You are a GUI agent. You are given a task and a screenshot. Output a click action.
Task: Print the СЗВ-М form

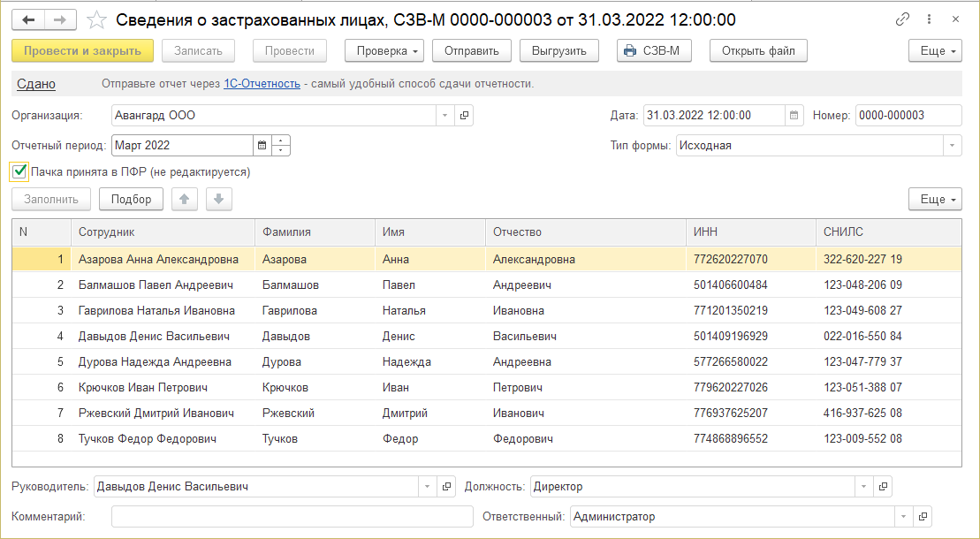pyautogui.click(x=653, y=51)
